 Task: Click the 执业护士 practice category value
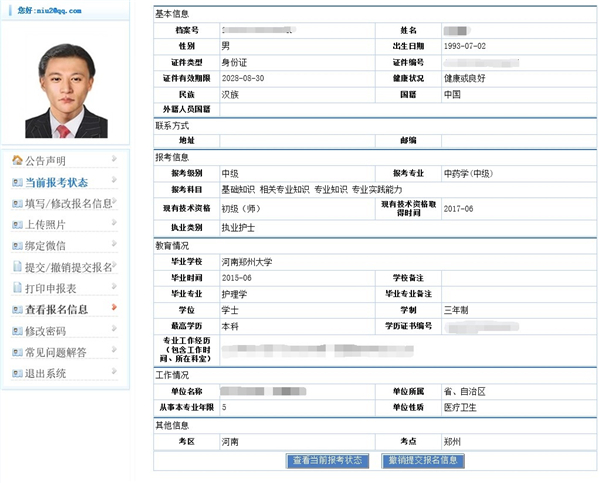238,228
